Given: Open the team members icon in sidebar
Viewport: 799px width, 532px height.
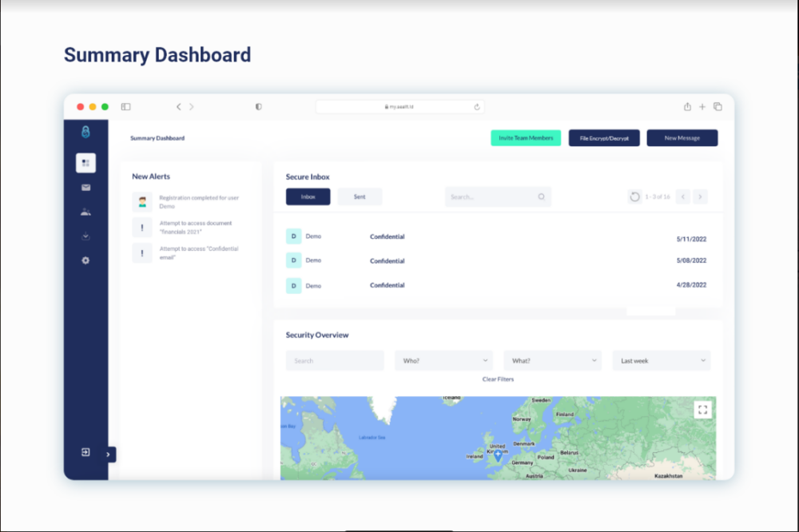Looking at the screenshot, I should click(x=85, y=212).
